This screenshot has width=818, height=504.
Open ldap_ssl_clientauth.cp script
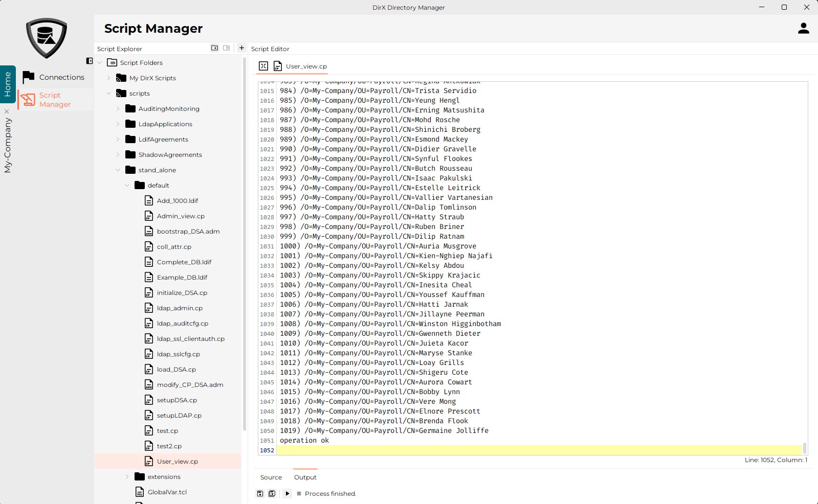point(190,339)
